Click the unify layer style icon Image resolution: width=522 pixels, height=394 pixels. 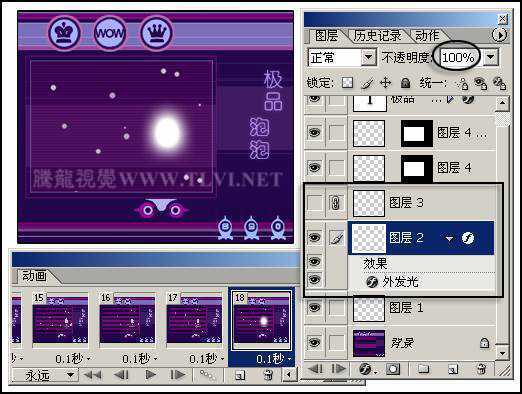pos(499,84)
